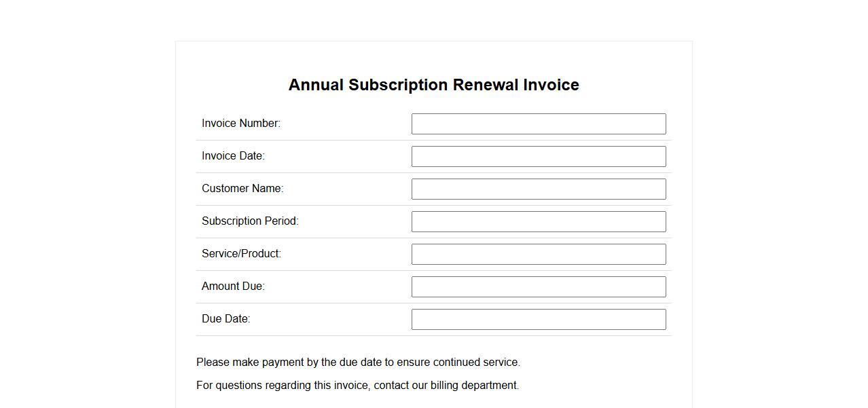Click the 'Please make payment' notice sentence
868x408 pixels.
pos(358,363)
